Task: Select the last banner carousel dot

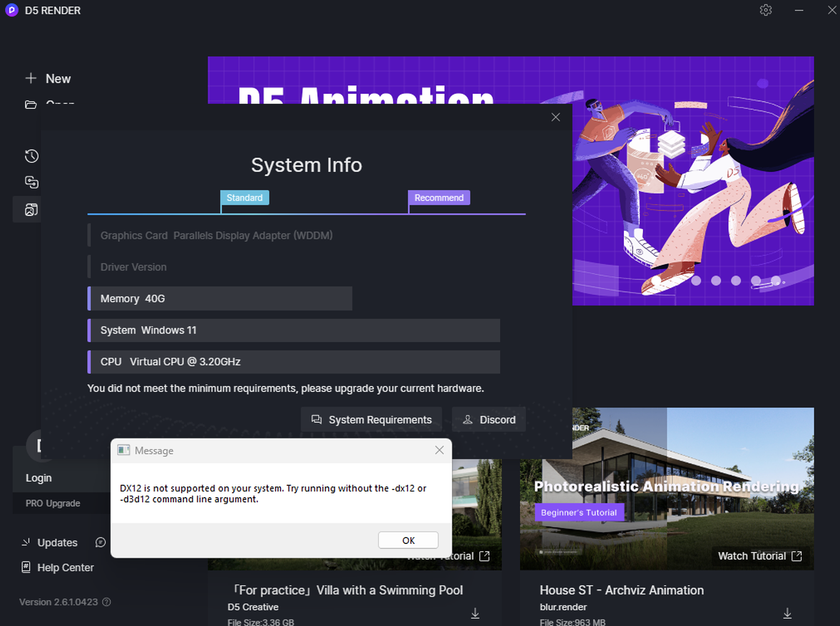Action: tap(776, 281)
